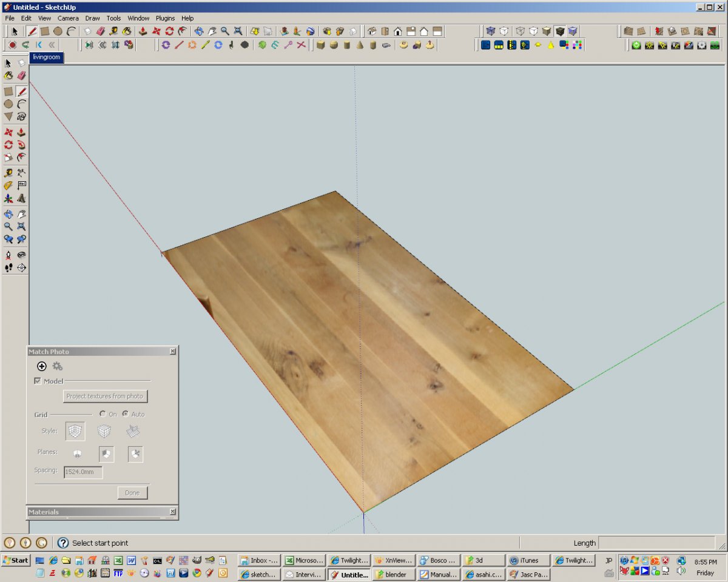Open the Camera menu

coord(68,18)
